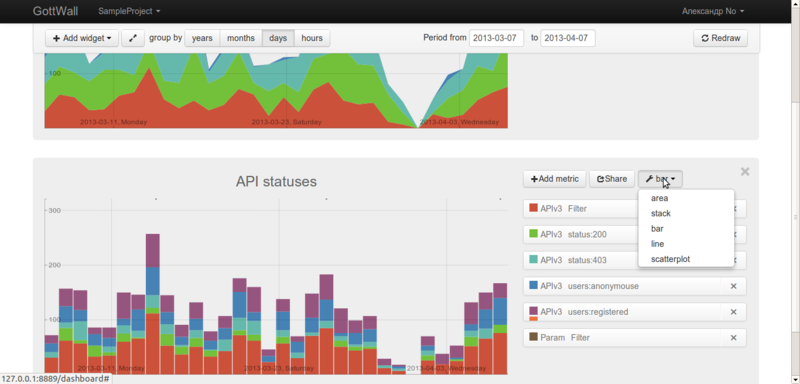800x384 pixels.
Task: Click the fullscreen expand arrows icon button
Action: pyautogui.click(x=133, y=38)
